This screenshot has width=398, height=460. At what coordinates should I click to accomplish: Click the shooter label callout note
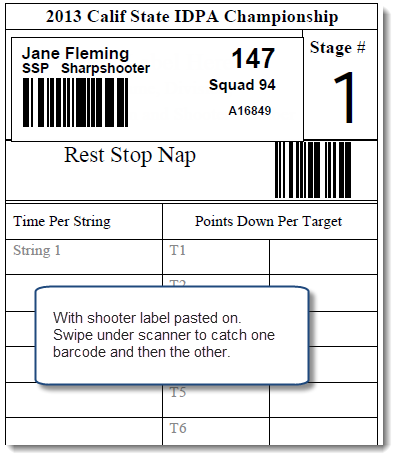pos(172,335)
